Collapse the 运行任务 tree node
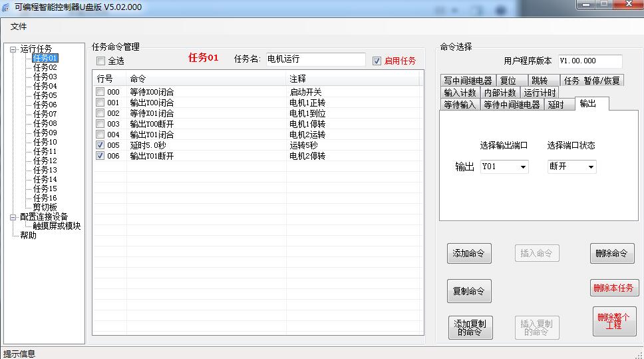Image resolution: width=644 pixels, height=359 pixels. [x=13, y=49]
